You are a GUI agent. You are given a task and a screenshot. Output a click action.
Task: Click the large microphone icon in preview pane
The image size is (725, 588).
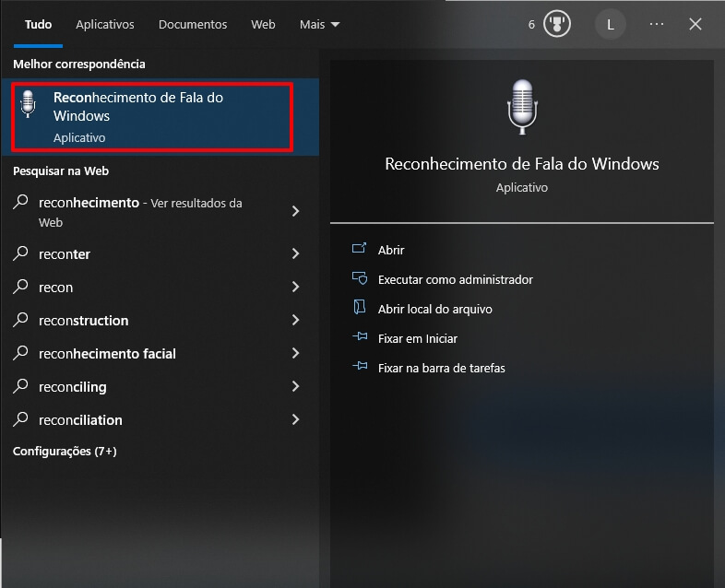522,107
